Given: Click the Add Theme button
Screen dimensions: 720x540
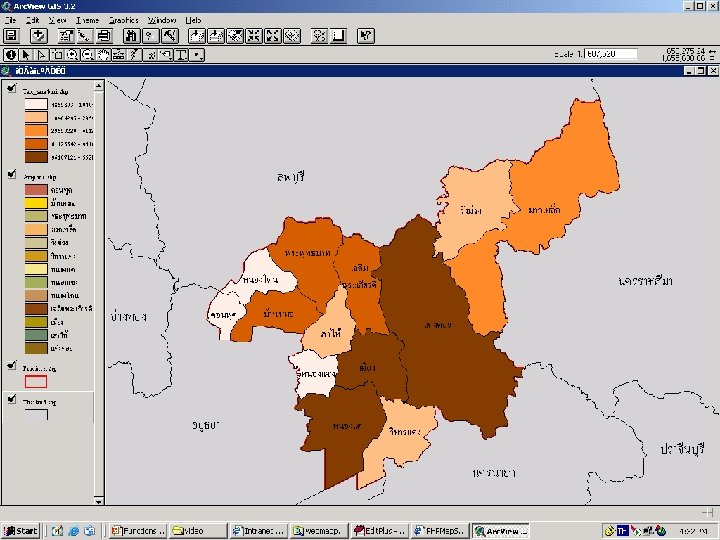Looking at the screenshot, I should [x=39, y=36].
